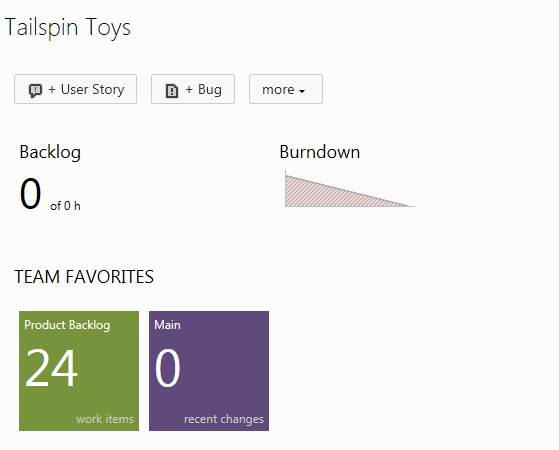This screenshot has height=450, width=559.
Task: Select the large Backlog hours value 0
Action: (x=31, y=194)
